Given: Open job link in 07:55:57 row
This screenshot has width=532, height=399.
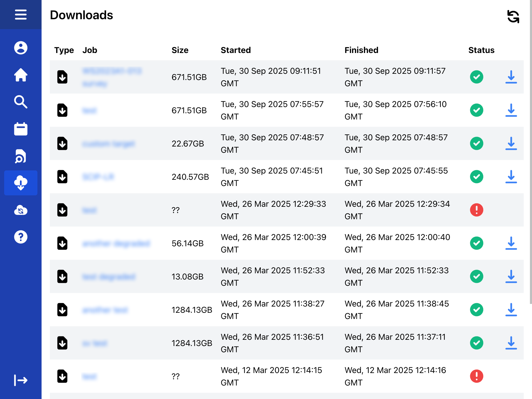Looking at the screenshot, I should pyautogui.click(x=89, y=110).
